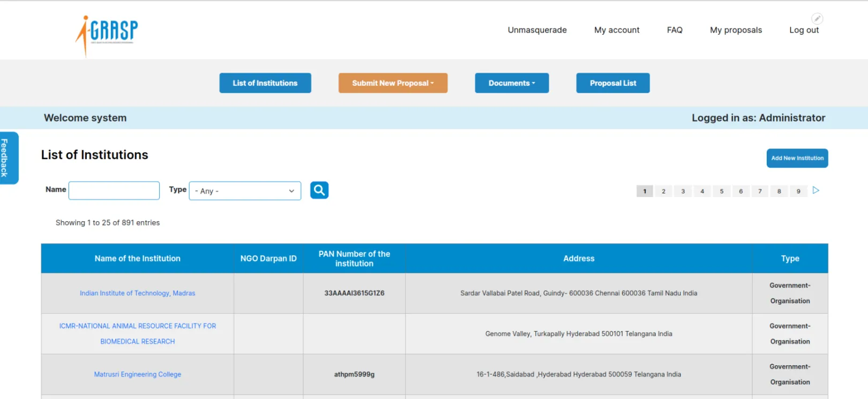The width and height of the screenshot is (868, 399).
Task: Click NGO Darpan ID column header
Action: (268, 259)
